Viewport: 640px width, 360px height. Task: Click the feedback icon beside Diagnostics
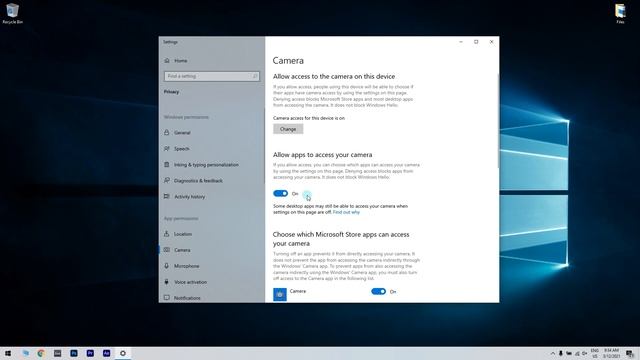[167, 180]
